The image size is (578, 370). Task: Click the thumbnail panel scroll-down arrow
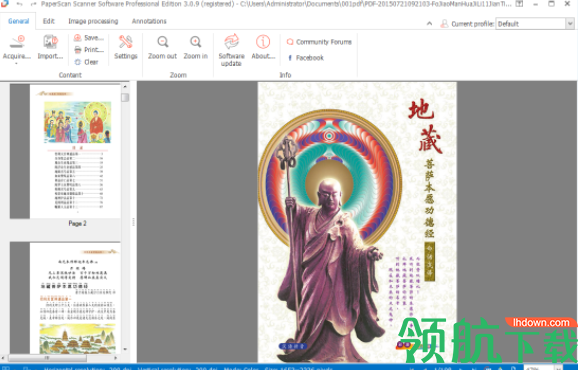click(x=125, y=349)
